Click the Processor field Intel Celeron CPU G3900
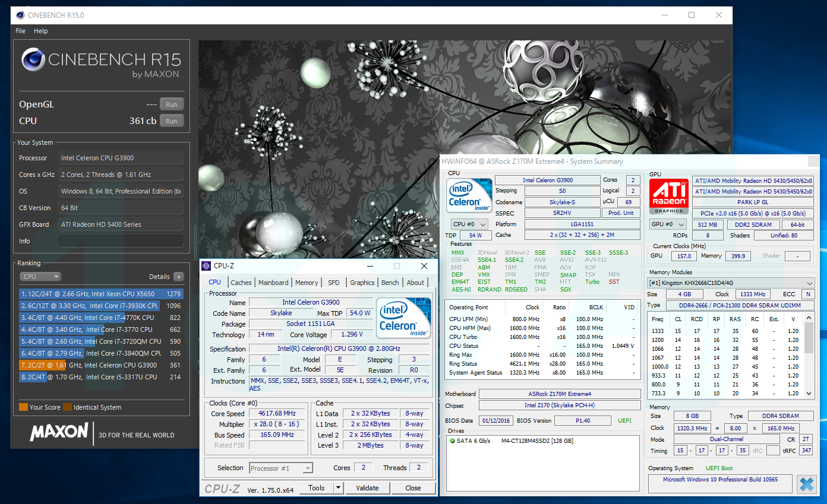 tap(121, 158)
